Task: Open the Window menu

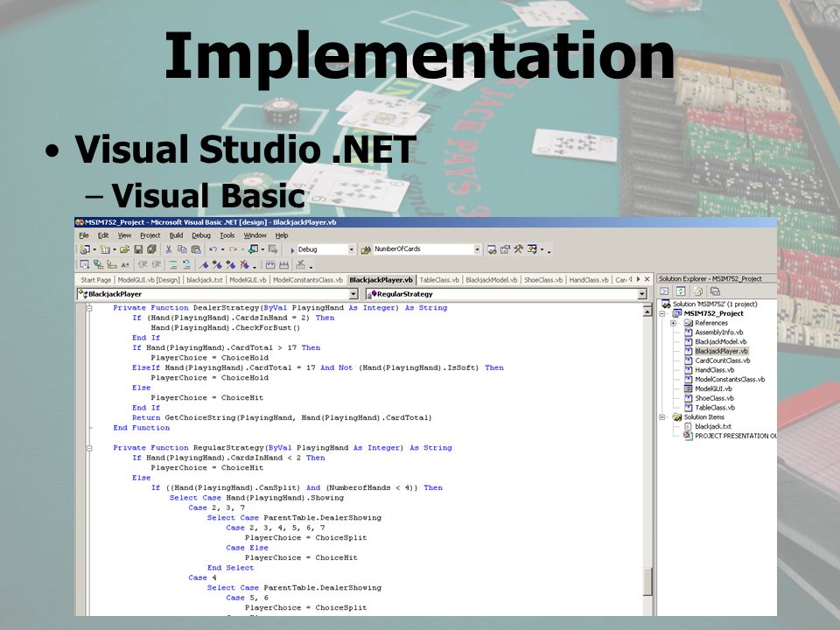Action: pos(255,235)
